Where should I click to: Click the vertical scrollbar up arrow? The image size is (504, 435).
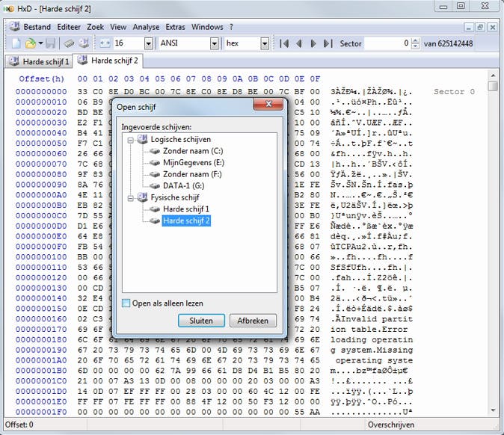(x=493, y=75)
